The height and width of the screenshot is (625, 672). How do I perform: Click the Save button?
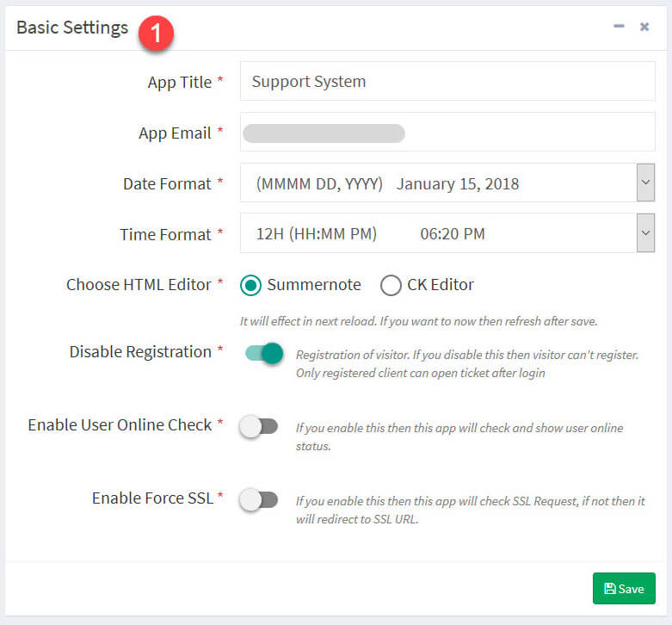[624, 589]
